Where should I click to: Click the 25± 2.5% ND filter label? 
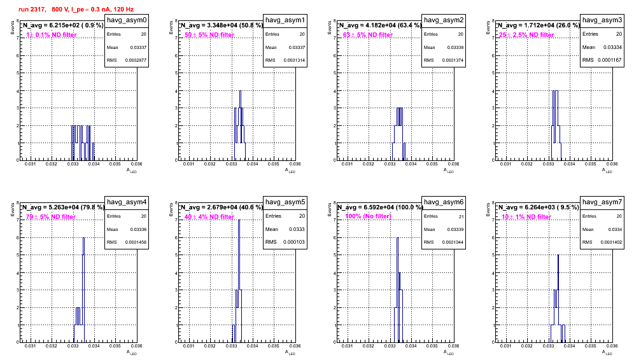pyautogui.click(x=526, y=35)
